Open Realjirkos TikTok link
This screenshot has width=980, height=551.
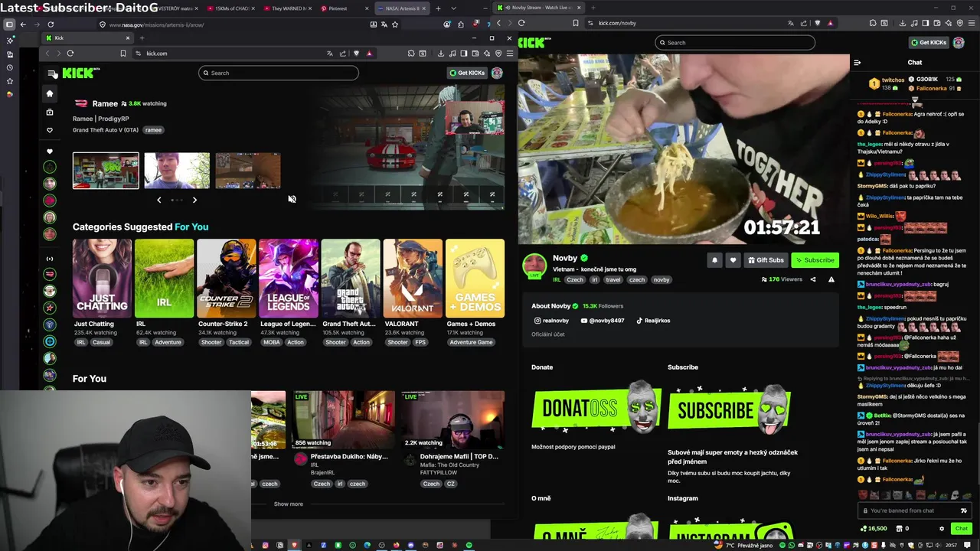click(x=653, y=321)
